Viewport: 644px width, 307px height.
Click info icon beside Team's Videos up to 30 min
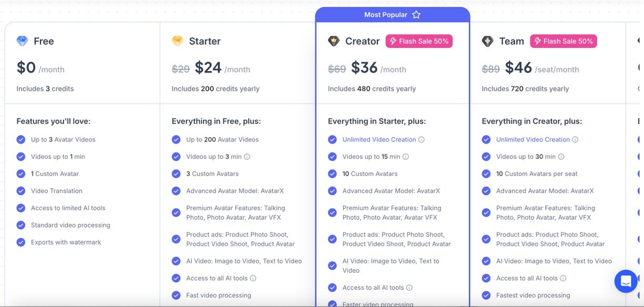click(x=561, y=157)
